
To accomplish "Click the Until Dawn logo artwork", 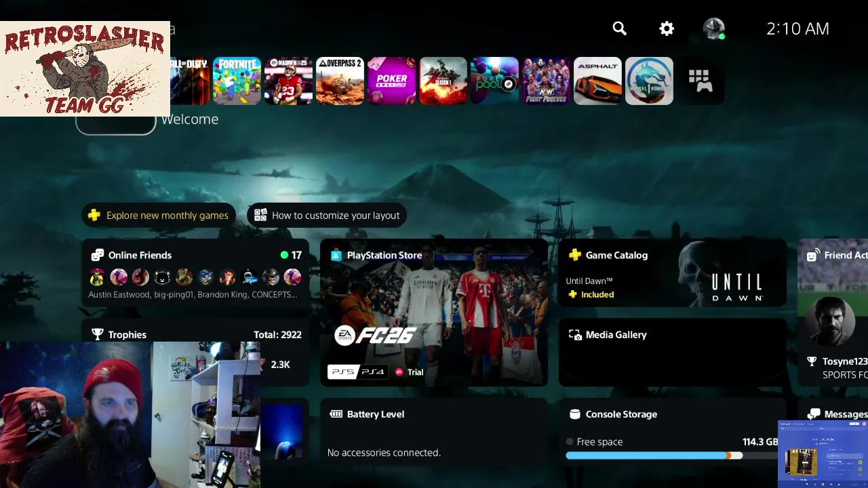I will (736, 287).
